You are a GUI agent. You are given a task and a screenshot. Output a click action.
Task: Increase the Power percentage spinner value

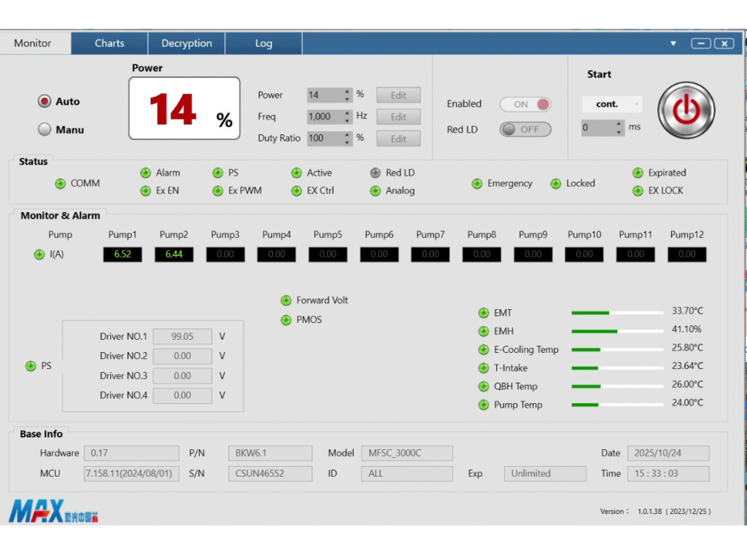click(x=347, y=92)
